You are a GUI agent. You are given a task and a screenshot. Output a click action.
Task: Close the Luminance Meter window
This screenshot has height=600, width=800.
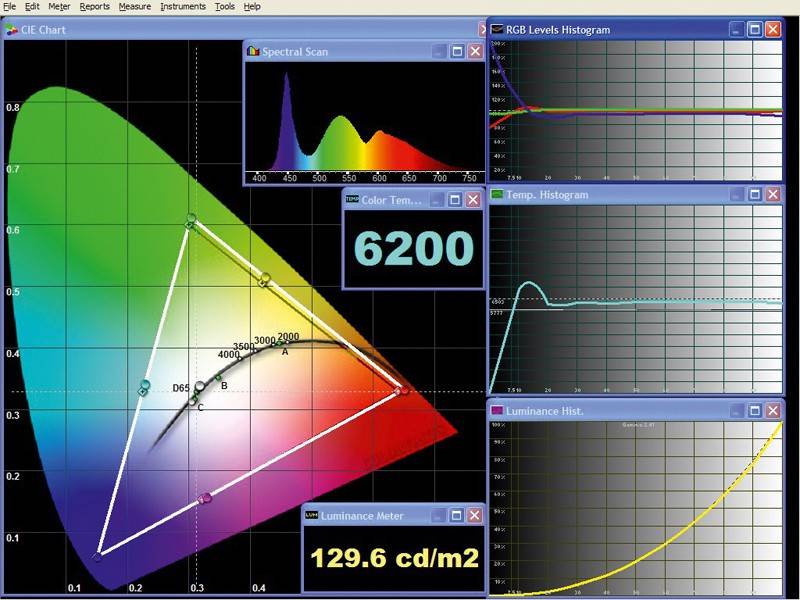(474, 516)
